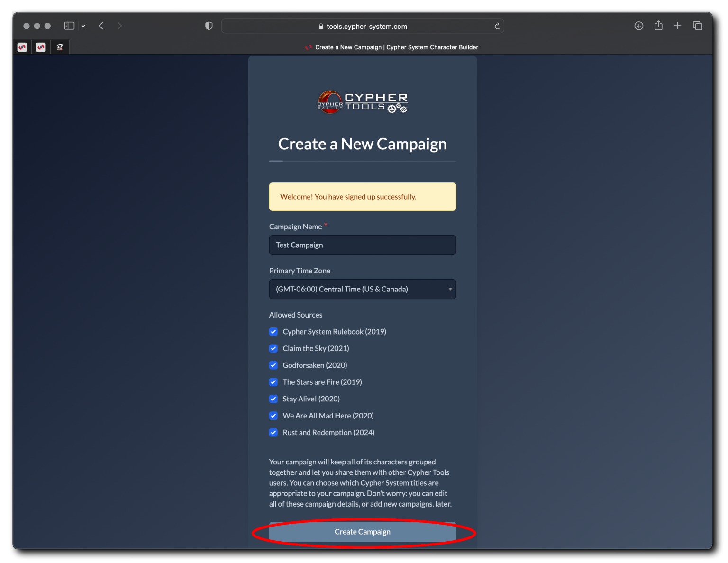Click the Share icon in toolbar
728x563 pixels.
point(658,26)
